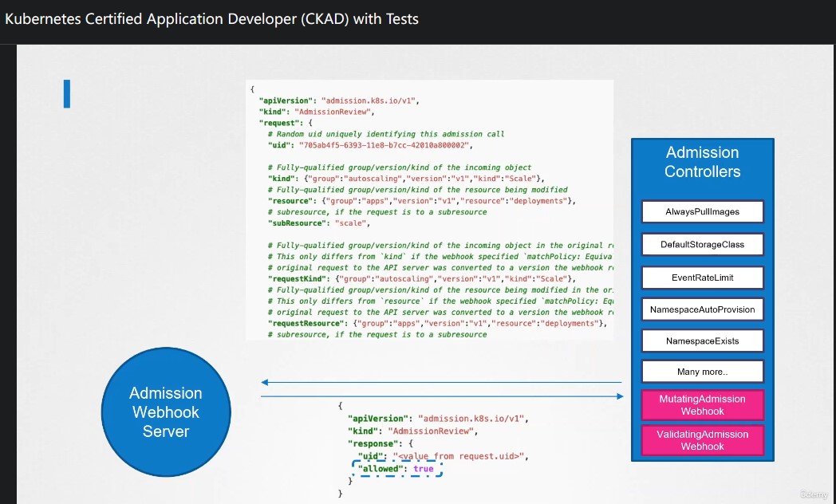Select the ValidatingAdmission Webhook pink box
This screenshot has height=504, width=836.
[x=702, y=440]
